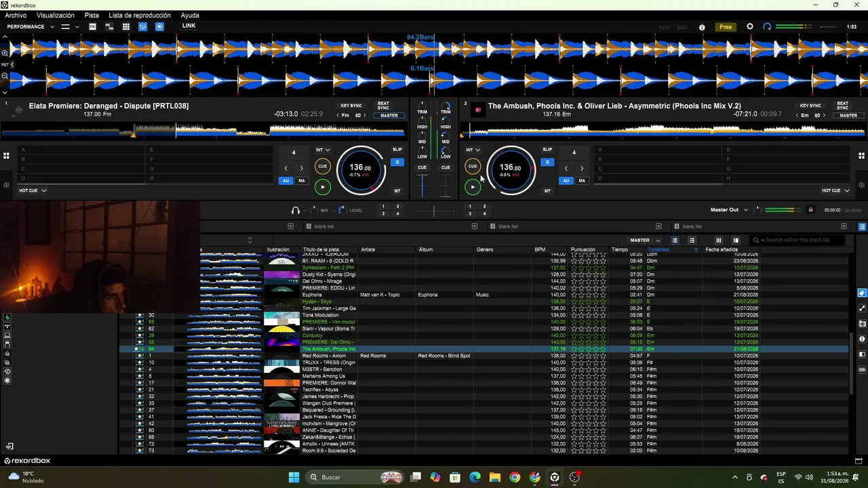Show hidden icons in system tray
868x488 pixels.
pyautogui.click(x=735, y=477)
